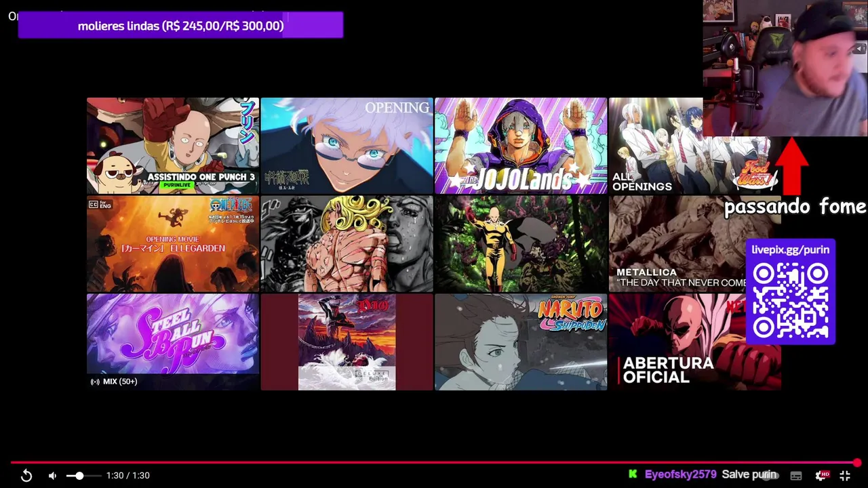Toggle subtitles captions button
Viewport: 868px width, 488px height.
tap(796, 476)
